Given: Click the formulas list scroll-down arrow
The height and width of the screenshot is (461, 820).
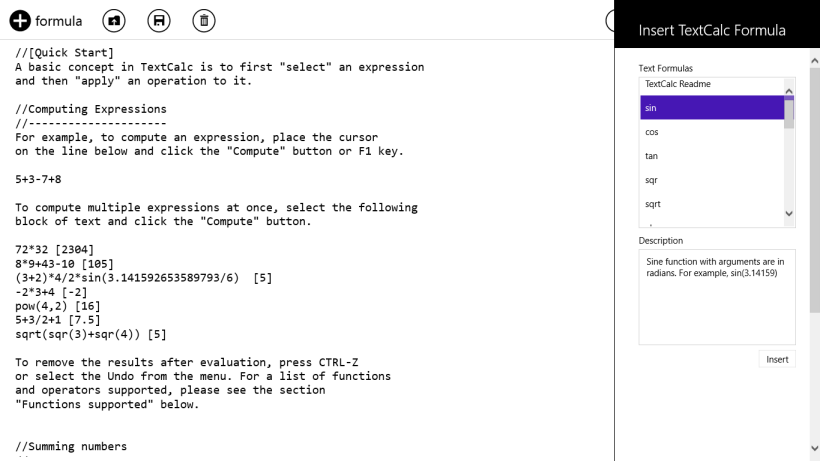Looking at the screenshot, I should (x=789, y=213).
